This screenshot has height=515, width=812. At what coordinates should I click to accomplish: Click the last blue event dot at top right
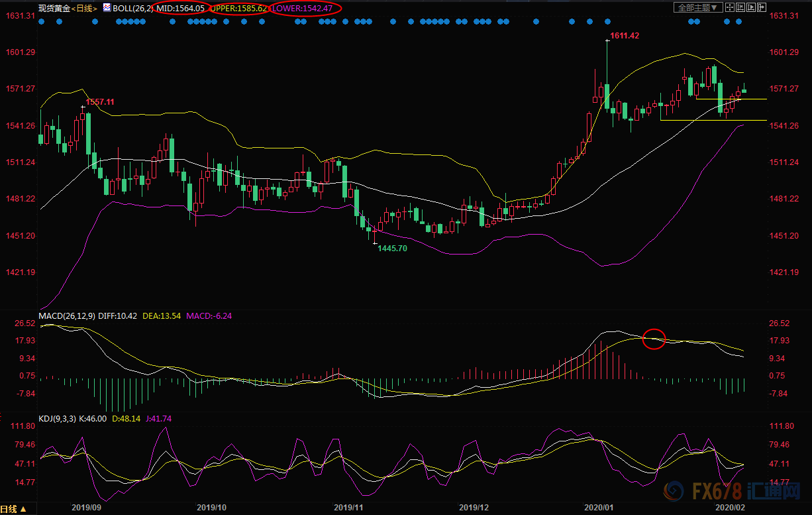pyautogui.click(x=738, y=21)
